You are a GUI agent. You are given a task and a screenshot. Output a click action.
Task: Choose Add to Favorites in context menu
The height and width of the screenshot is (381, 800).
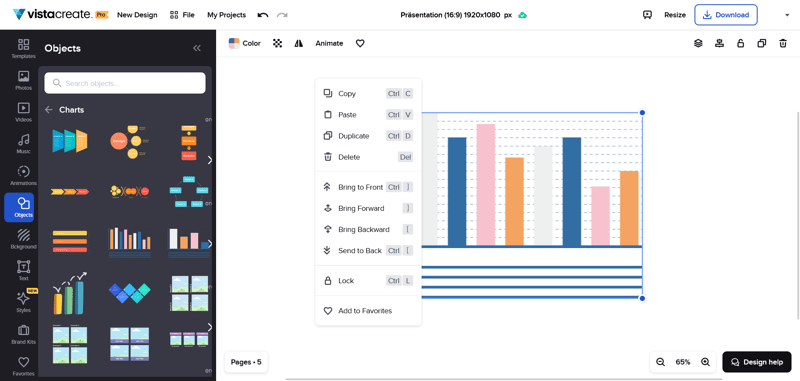click(368, 311)
